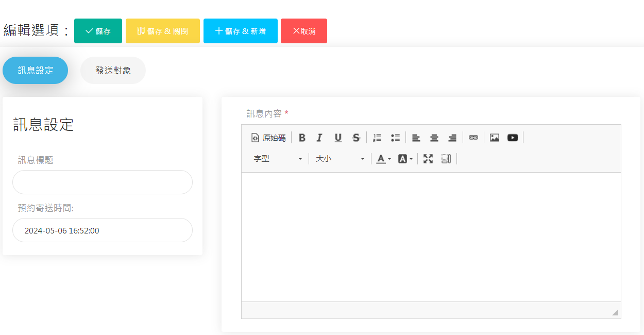Viewport: 644px width, 335px height.
Task: Click the green 儲存 button
Action: [98, 31]
